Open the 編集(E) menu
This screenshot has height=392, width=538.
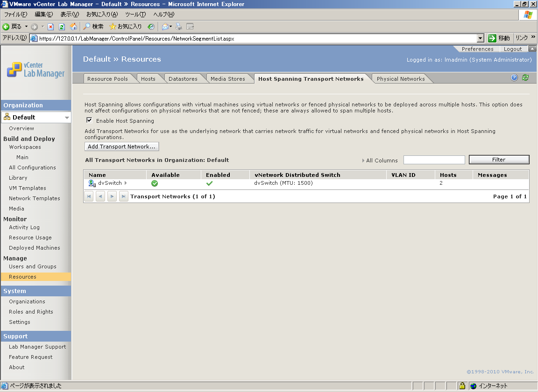point(44,14)
